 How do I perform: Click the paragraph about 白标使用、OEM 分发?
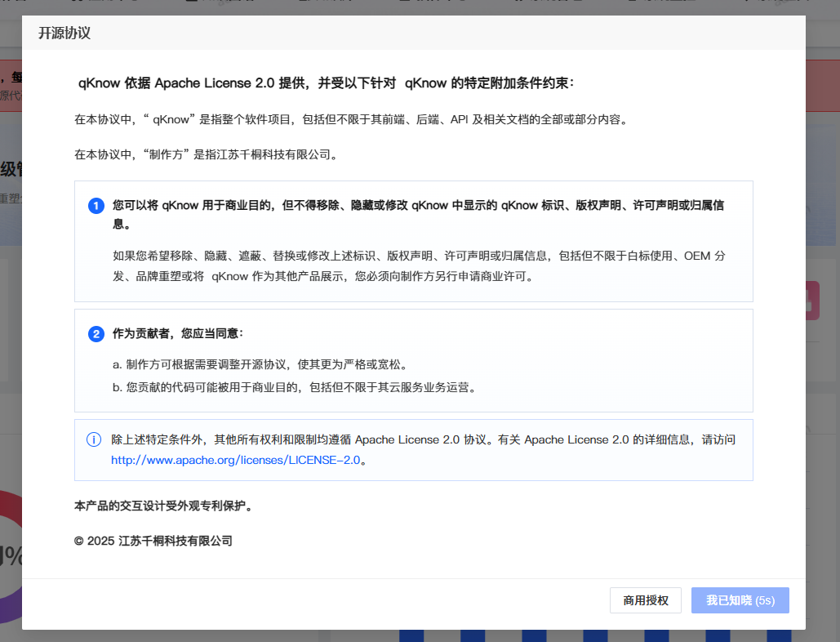[419, 265]
